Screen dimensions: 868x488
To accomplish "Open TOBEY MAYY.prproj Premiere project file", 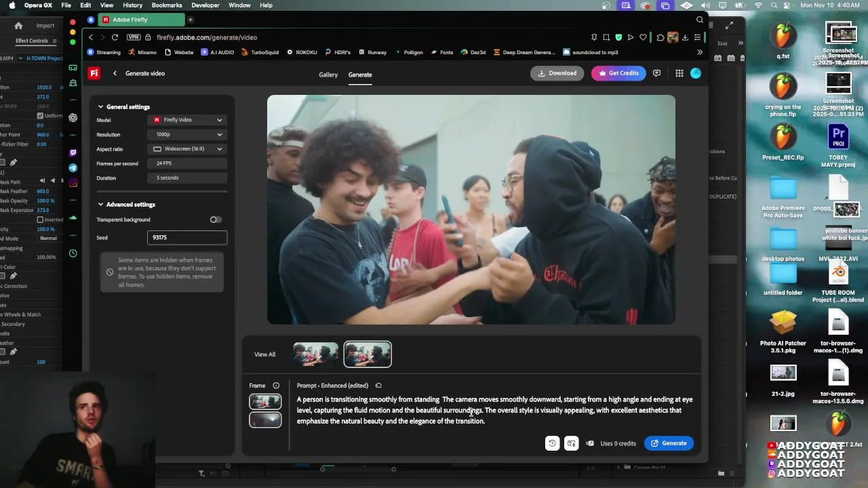I will coord(839,146).
